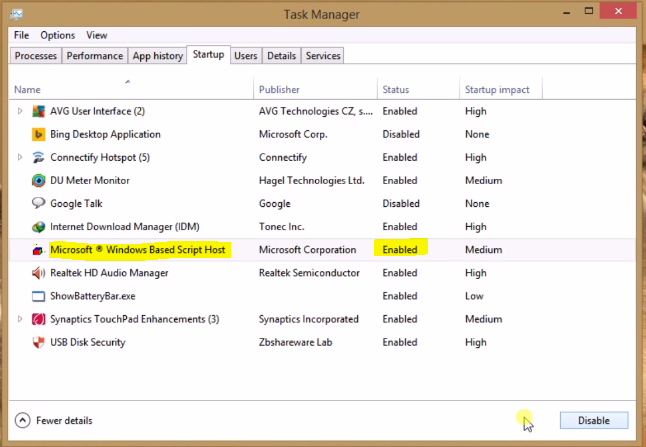The height and width of the screenshot is (447, 646).
Task: Select ShowBatteryBar.exe entry
Action: tap(93, 296)
